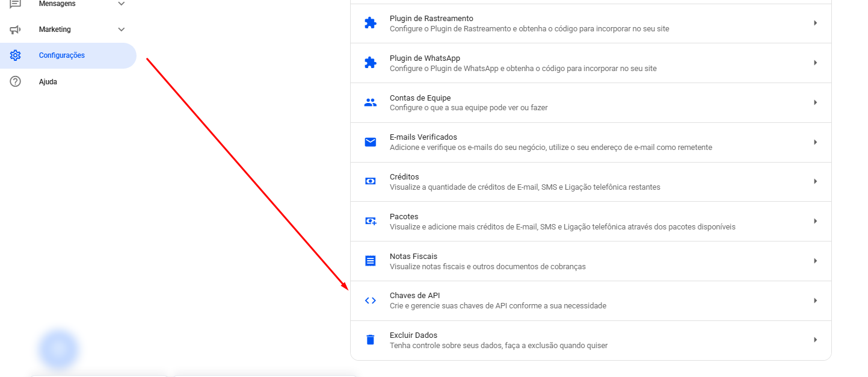The width and height of the screenshot is (868, 377).
Task: Open E-mails Verificados row arrow
Action: [816, 142]
